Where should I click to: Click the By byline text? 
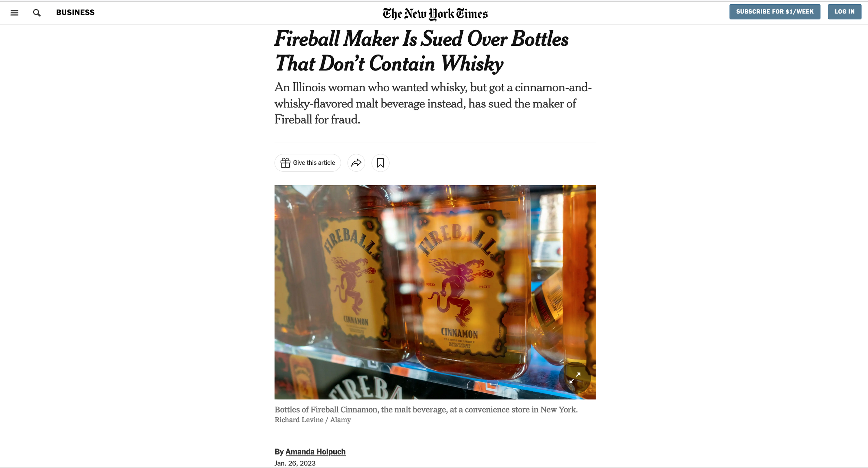[x=279, y=452]
